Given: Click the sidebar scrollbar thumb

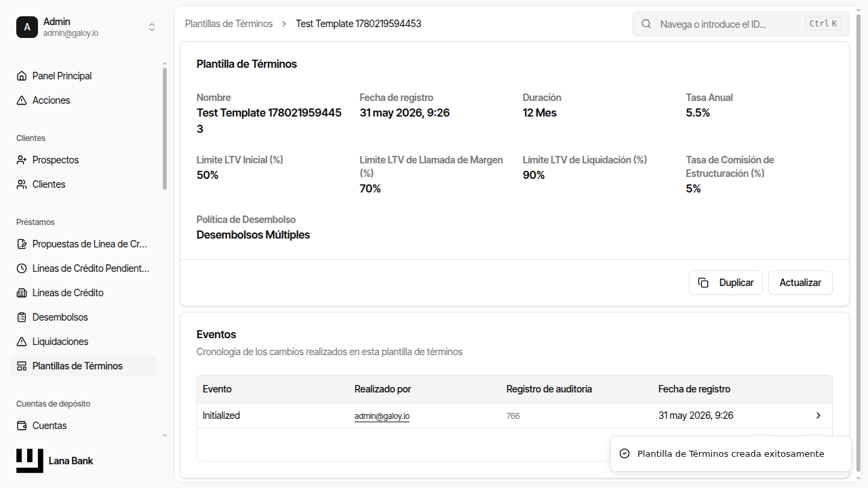Looking at the screenshot, I should point(165,129).
